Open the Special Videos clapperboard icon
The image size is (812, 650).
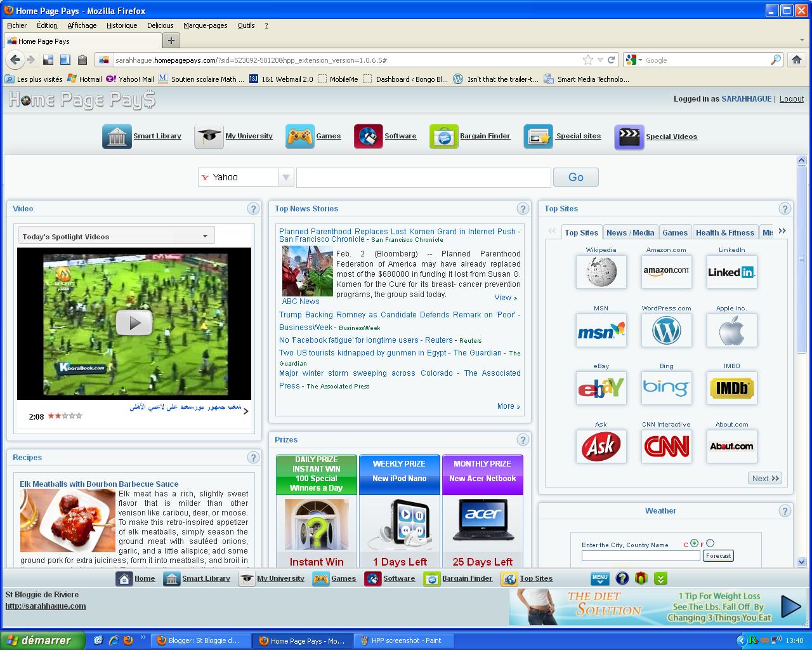[629, 137]
